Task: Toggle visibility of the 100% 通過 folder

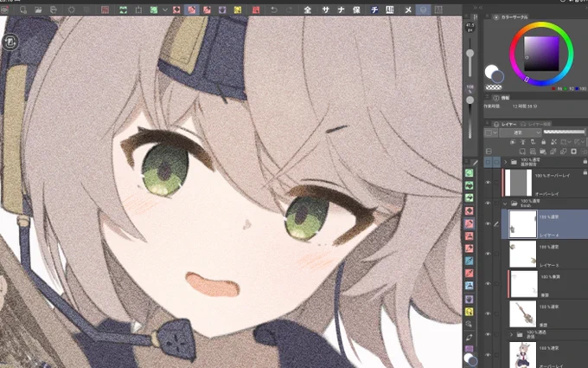Action: pyautogui.click(x=488, y=334)
